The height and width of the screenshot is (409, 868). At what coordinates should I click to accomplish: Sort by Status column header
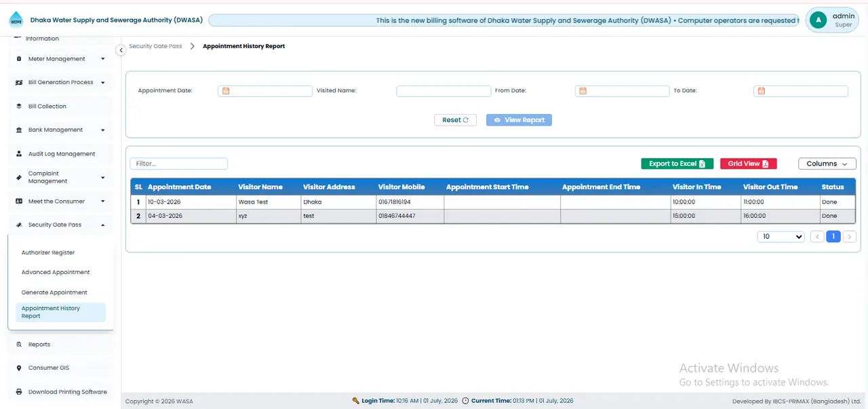coord(833,187)
